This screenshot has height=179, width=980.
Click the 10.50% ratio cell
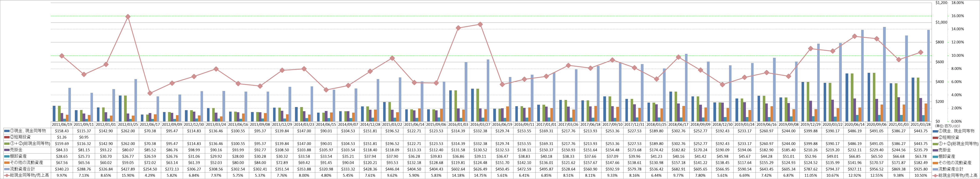click(x=921, y=175)
